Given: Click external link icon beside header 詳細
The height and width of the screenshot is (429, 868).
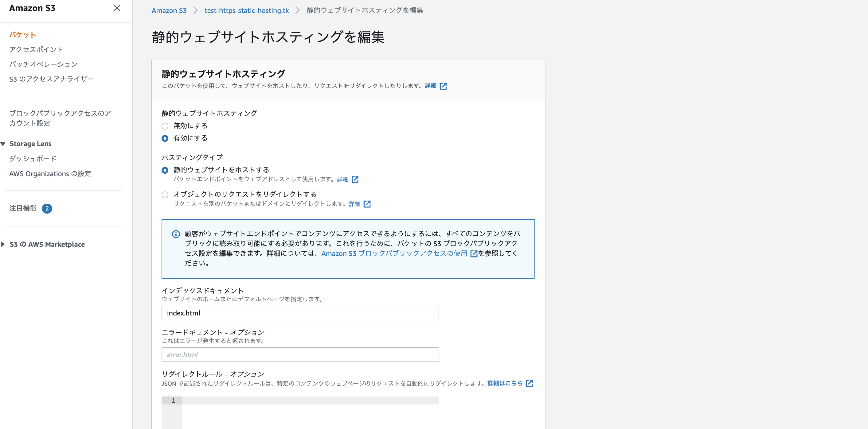Looking at the screenshot, I should coord(443,86).
